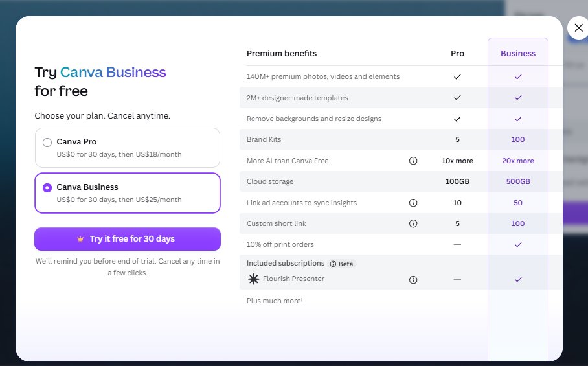Select the Canva Pro radio button
This screenshot has width=588, height=366.
(x=47, y=143)
